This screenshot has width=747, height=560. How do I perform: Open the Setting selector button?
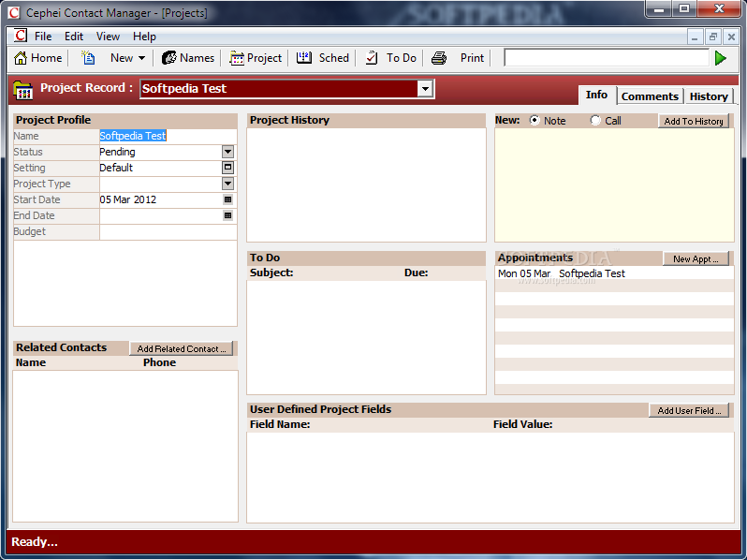(x=227, y=168)
